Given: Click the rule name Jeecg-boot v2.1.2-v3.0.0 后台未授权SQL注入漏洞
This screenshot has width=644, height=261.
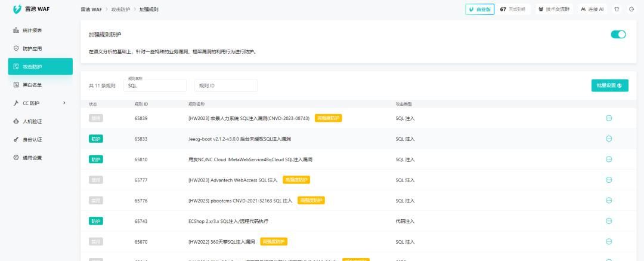Looking at the screenshot, I should (240, 139).
